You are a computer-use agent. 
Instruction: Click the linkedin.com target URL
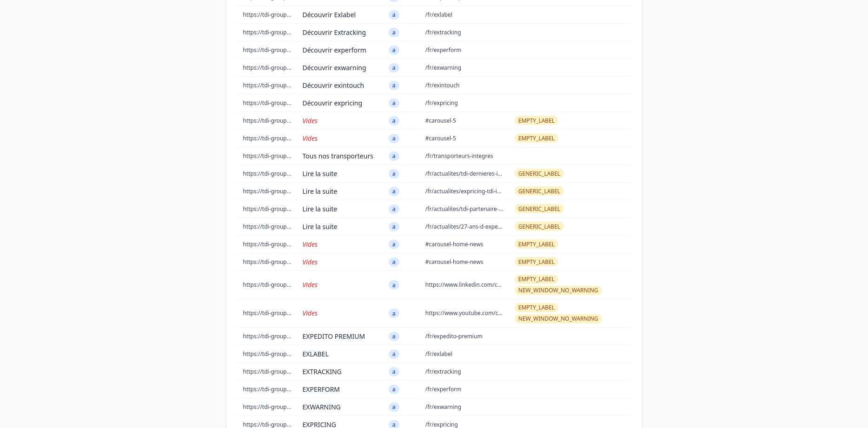click(463, 285)
